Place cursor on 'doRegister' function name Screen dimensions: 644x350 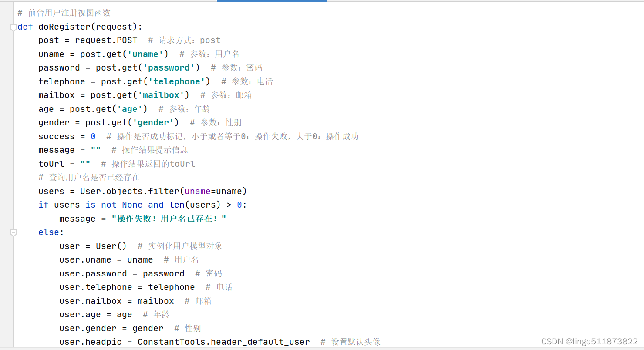(x=64, y=27)
